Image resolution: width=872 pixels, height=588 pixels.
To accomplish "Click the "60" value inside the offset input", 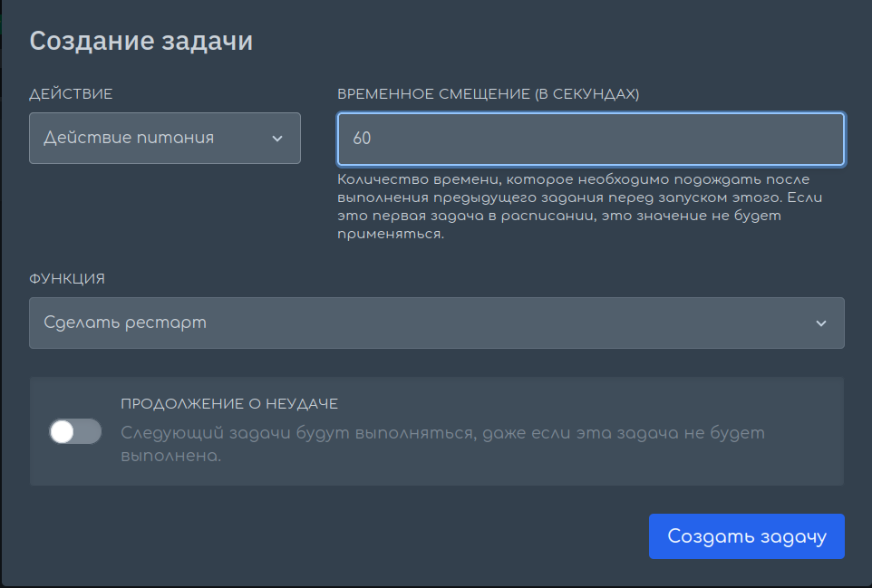I will (x=362, y=139).
